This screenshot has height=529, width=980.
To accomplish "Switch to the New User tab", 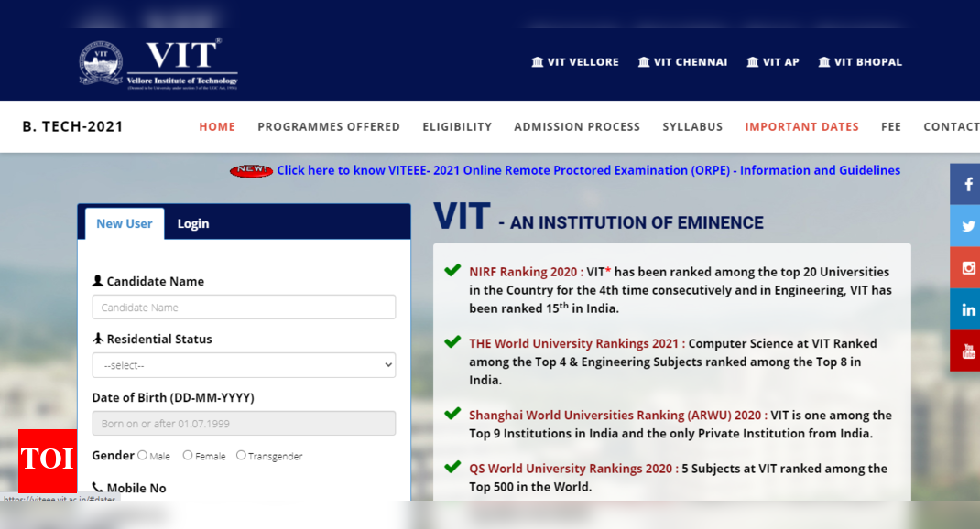I will (124, 222).
